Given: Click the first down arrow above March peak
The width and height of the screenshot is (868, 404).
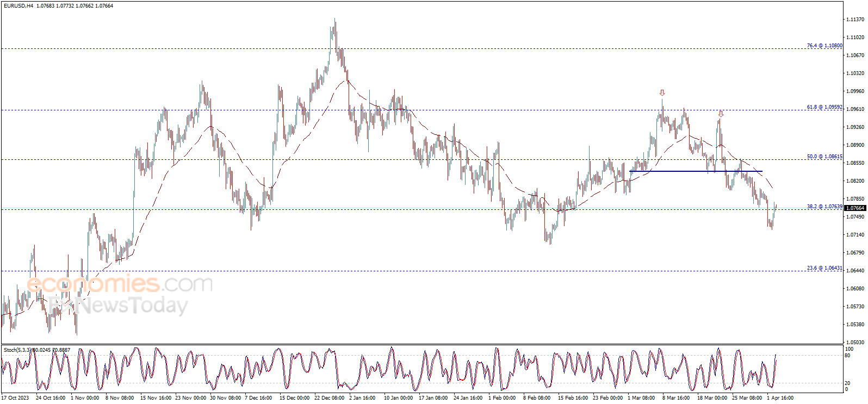Looking at the screenshot, I should tap(662, 93).
